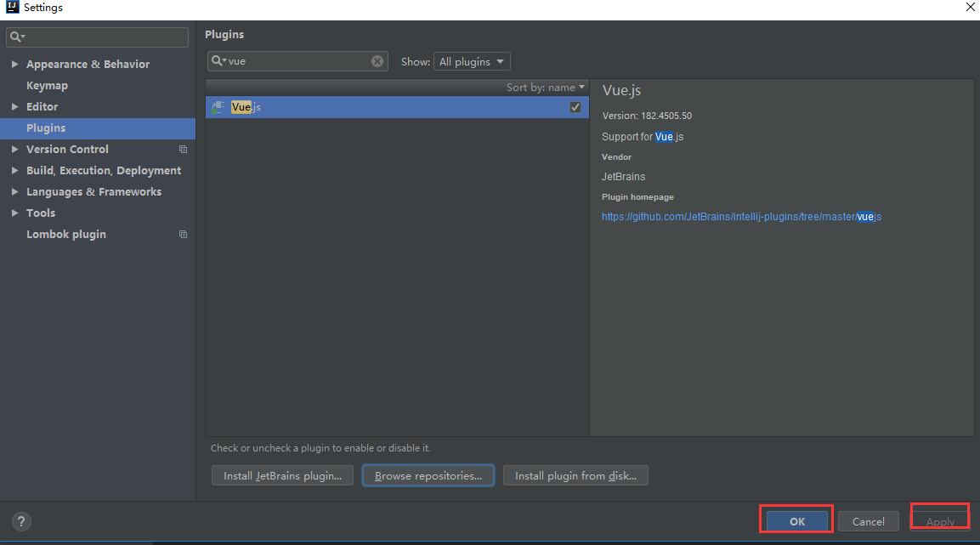980x545 pixels.
Task: Open the Show All plugins dropdown
Action: 472,61
